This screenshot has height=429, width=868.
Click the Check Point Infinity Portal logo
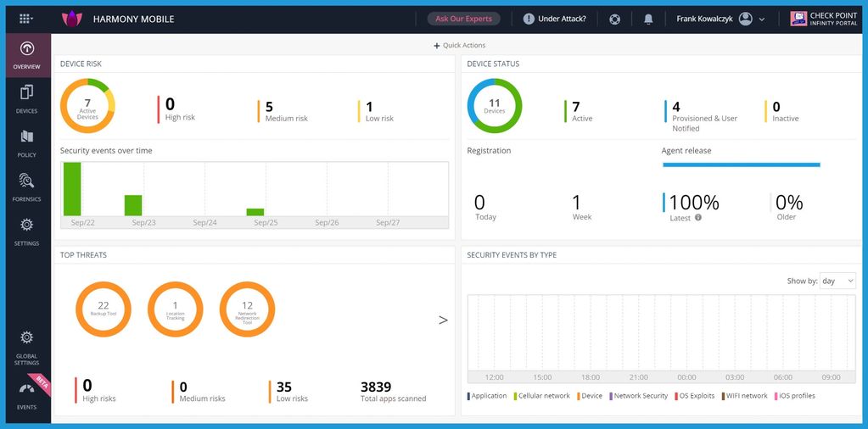pyautogui.click(x=824, y=19)
